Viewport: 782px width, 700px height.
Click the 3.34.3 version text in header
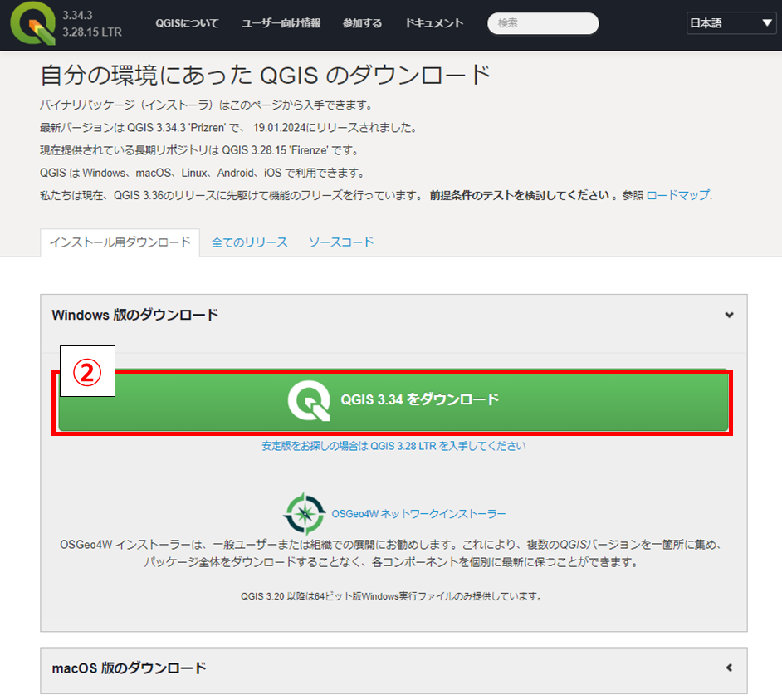(77, 15)
